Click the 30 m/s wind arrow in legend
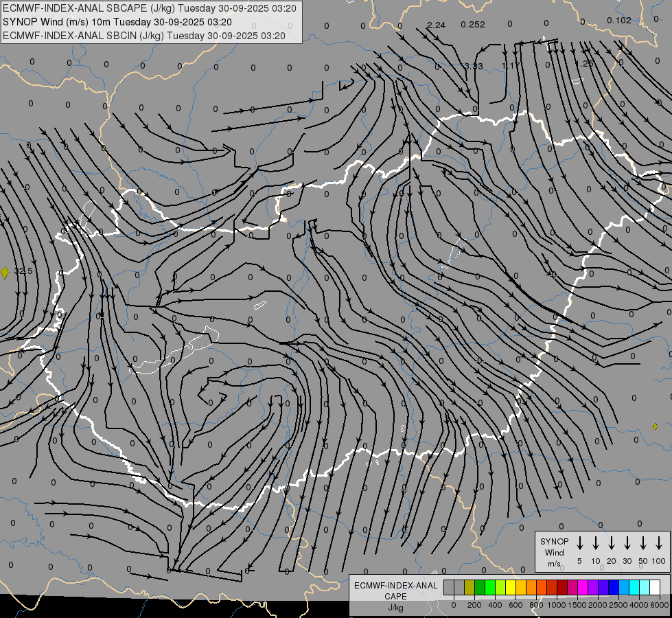 (627, 543)
